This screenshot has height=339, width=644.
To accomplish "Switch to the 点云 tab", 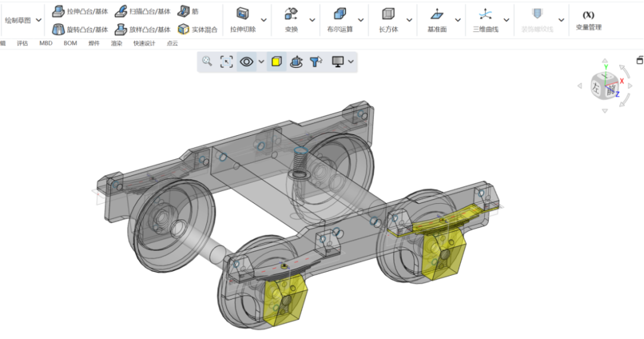I will pyautogui.click(x=172, y=43).
